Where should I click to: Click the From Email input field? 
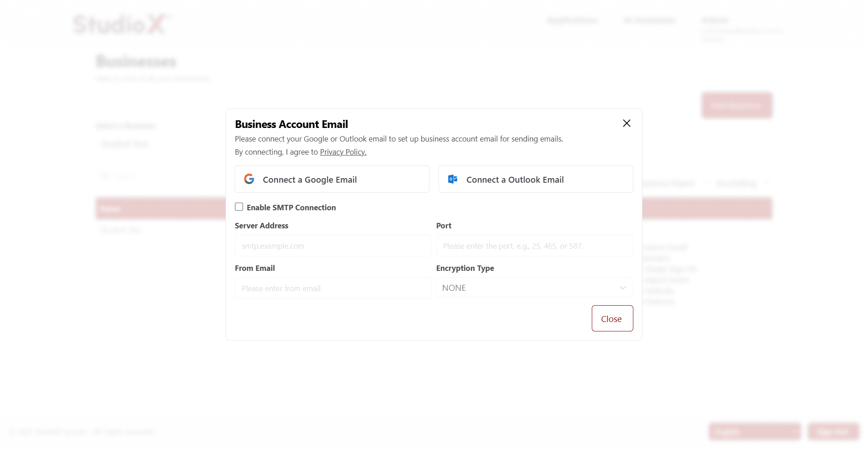(x=333, y=288)
